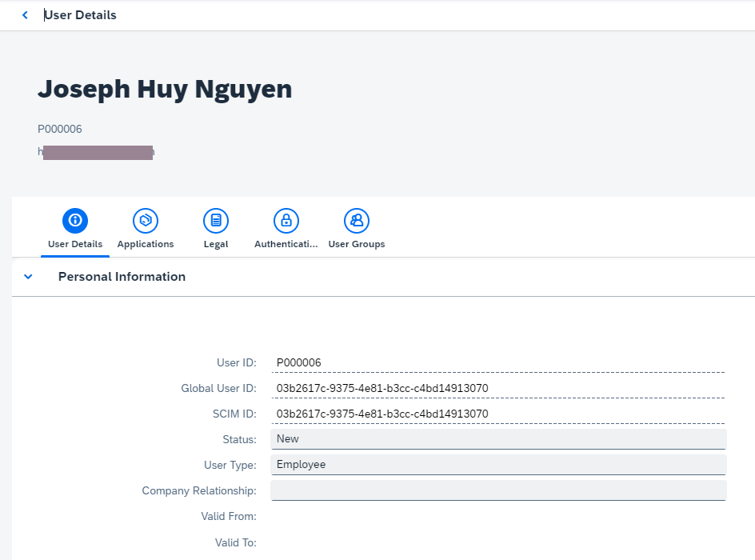This screenshot has width=755, height=560.
Task: Click the empty Company Relationship field
Action: coord(497,490)
